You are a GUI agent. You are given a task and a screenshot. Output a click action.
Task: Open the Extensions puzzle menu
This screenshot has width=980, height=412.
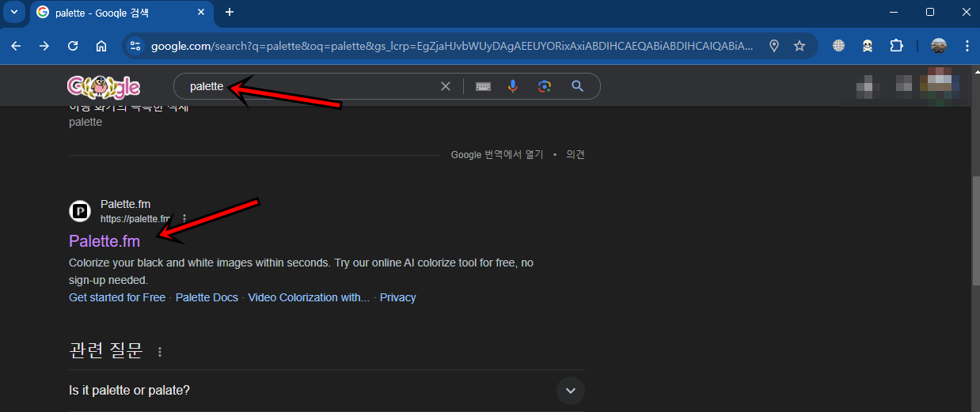point(896,46)
